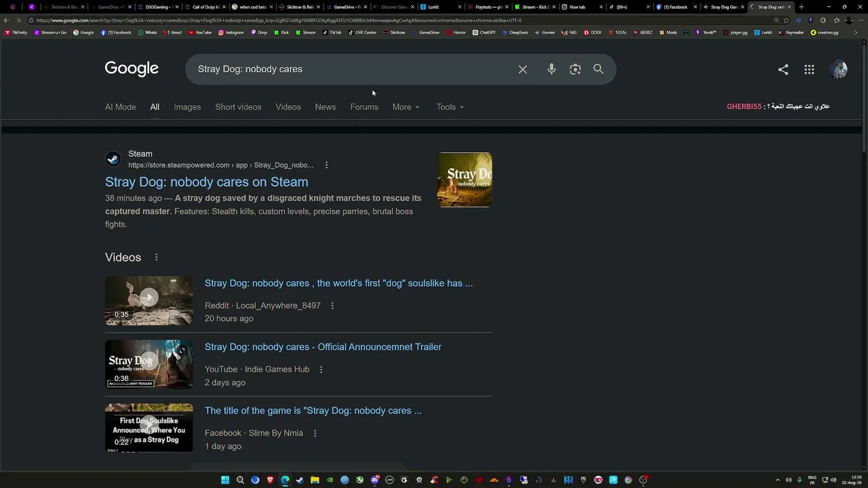
Task: Open the ChatGPT bookmark
Action: (484, 33)
